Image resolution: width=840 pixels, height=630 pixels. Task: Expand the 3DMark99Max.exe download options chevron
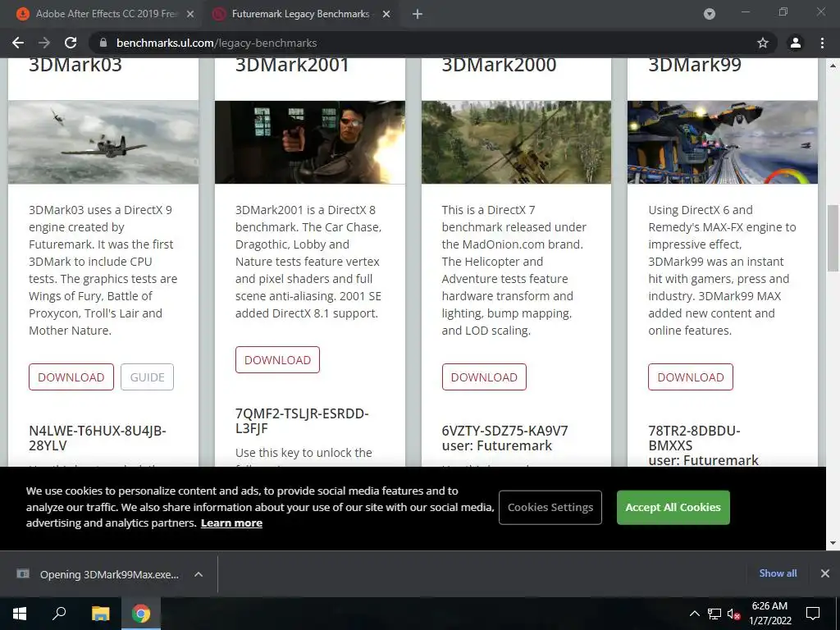point(199,574)
